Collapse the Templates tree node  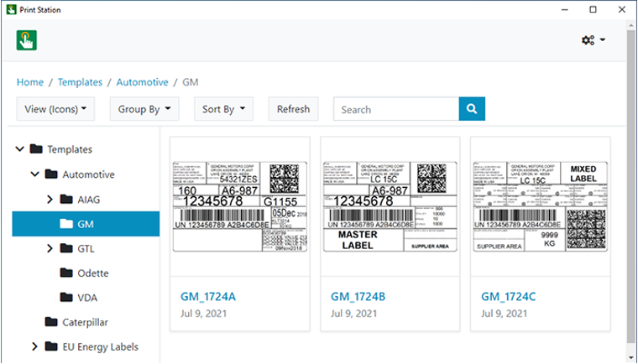[x=20, y=149]
